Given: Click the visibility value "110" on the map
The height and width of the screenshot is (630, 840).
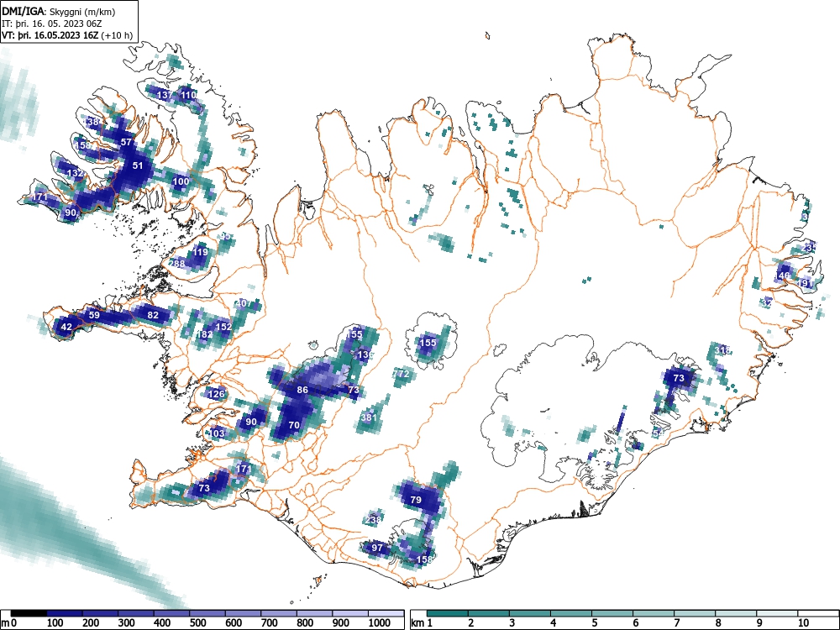Looking at the screenshot, I should (188, 96).
